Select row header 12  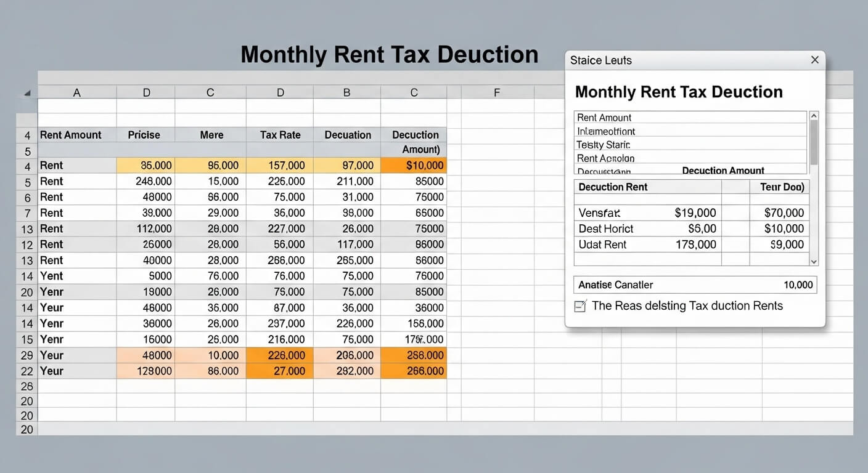(x=27, y=245)
